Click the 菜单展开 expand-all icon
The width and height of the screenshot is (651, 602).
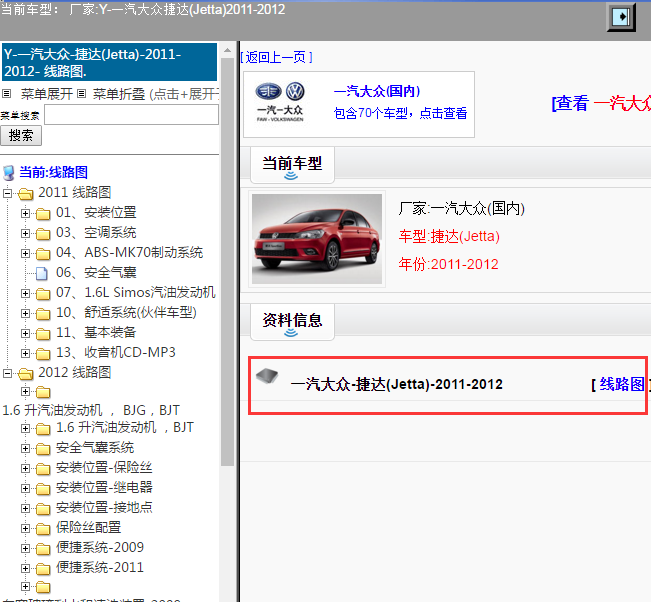6,94
